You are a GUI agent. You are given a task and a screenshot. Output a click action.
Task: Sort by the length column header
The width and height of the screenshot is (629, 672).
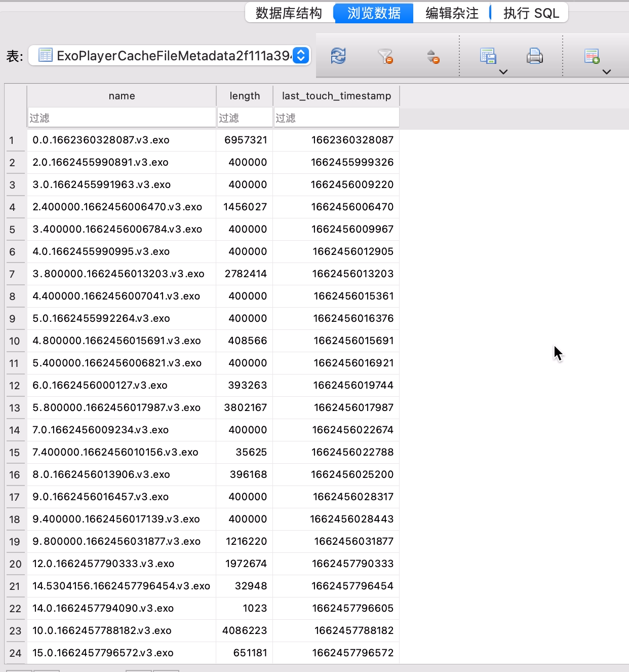coord(245,96)
